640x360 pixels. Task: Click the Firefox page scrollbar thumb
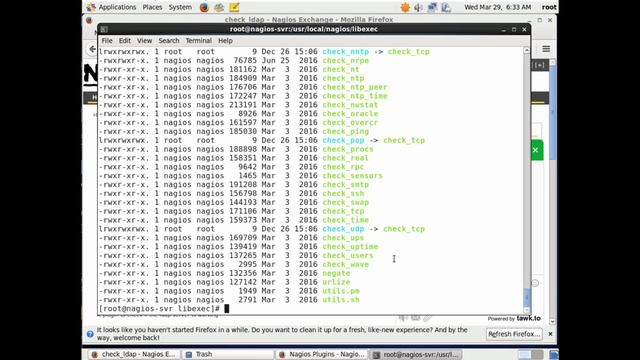[553, 112]
